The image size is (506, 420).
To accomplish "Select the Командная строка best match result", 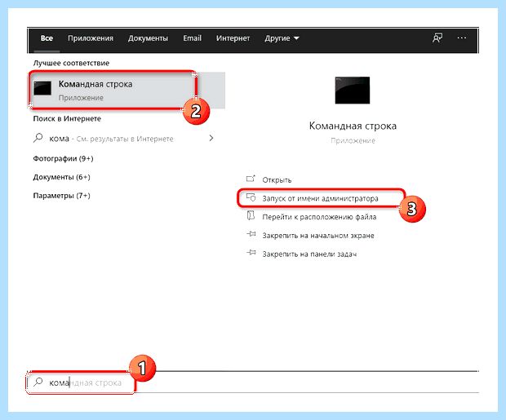I will click(x=127, y=91).
